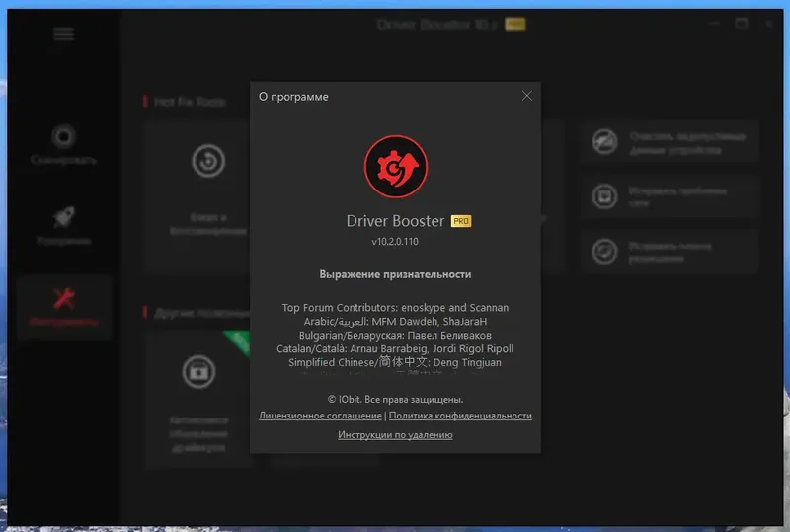Click the backup and restore circular-arrow icon

pos(208,161)
